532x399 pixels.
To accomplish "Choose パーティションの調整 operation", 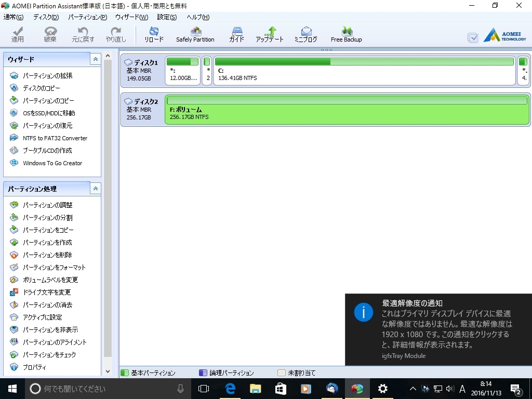I will (x=41, y=205).
